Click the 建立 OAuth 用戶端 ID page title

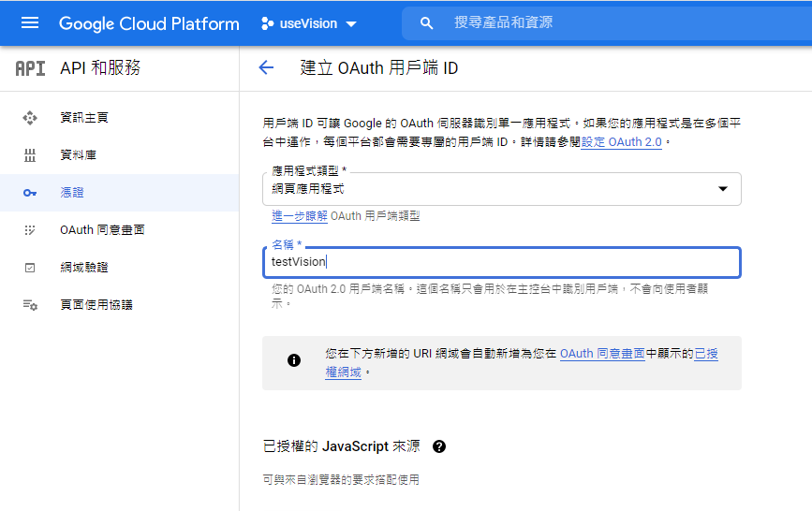pos(379,67)
